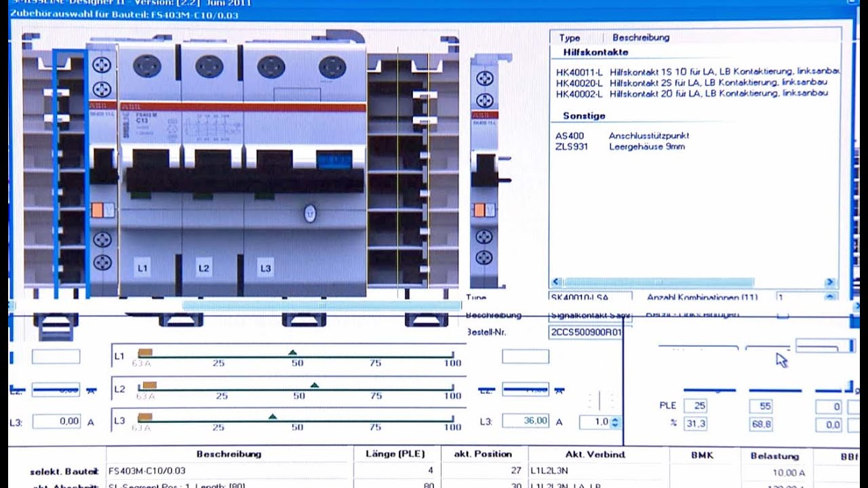Click the Beschreibung column header in accessory list
Image resolution: width=868 pixels, height=488 pixels.
pos(641,37)
